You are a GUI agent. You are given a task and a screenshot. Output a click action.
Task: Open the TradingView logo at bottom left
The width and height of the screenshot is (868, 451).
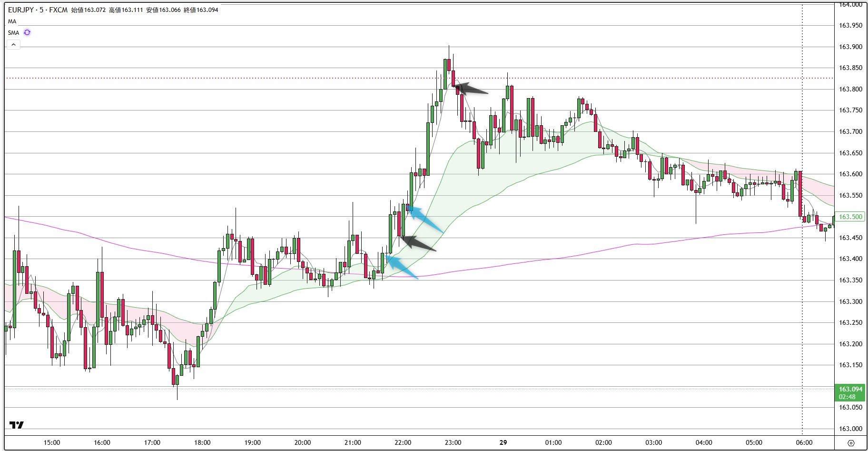pyautogui.click(x=17, y=425)
